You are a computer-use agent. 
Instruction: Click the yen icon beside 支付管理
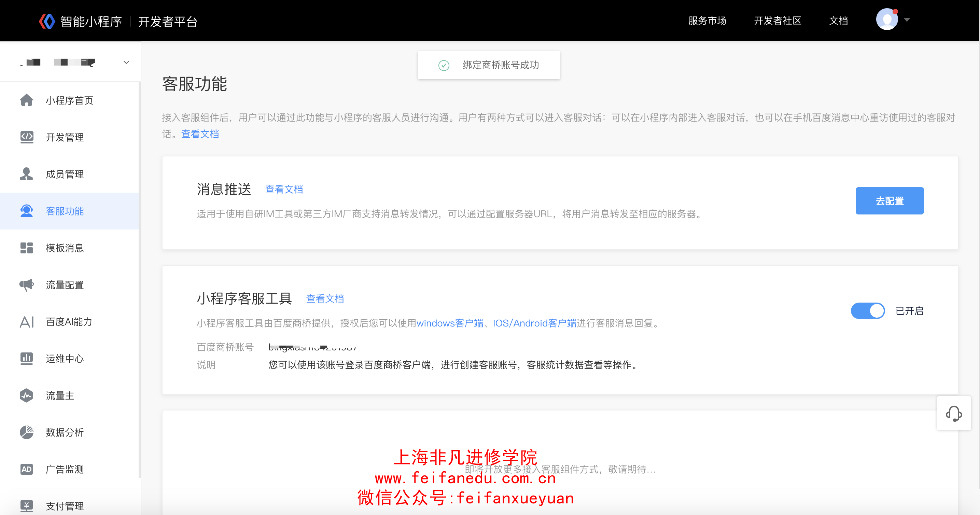coord(27,506)
